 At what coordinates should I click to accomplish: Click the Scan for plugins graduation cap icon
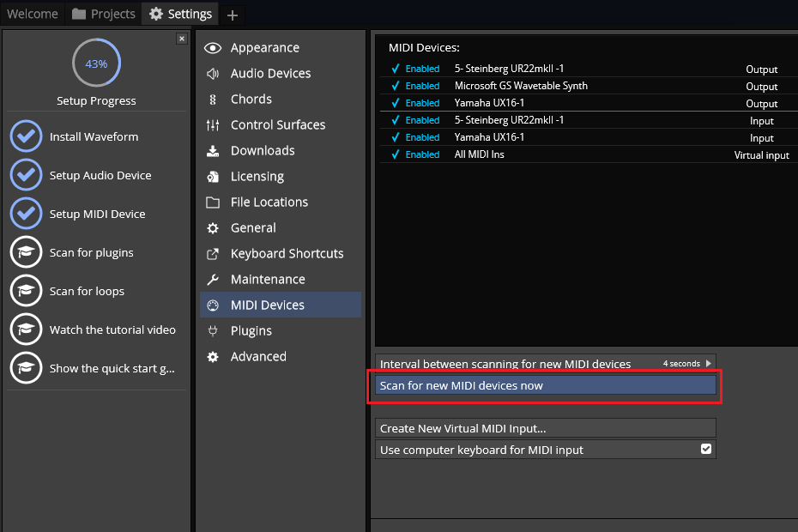coord(27,252)
